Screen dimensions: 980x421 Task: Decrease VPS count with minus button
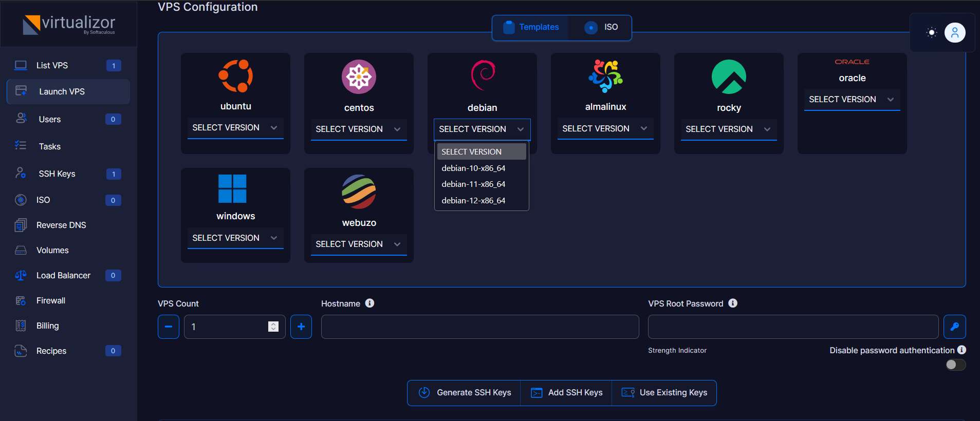pos(169,327)
